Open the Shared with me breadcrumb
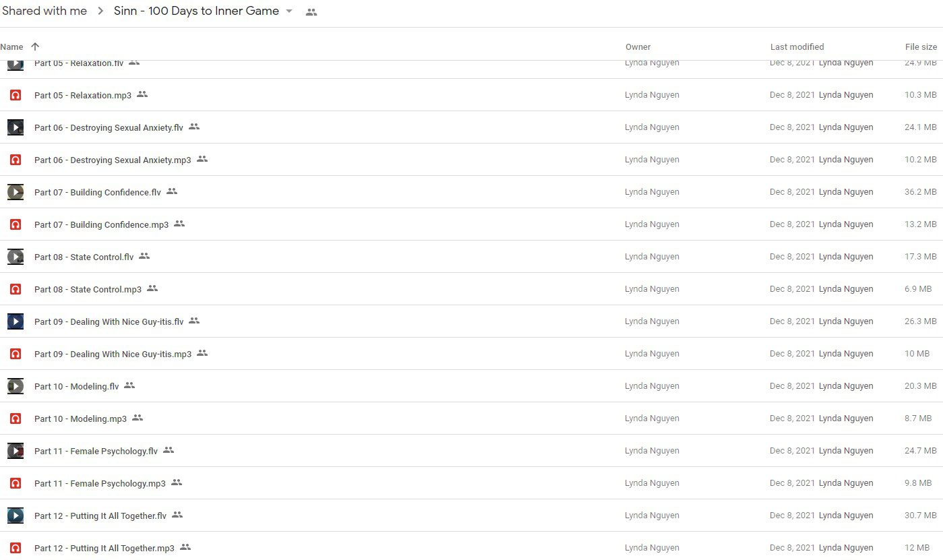This screenshot has width=943, height=560. tap(44, 11)
